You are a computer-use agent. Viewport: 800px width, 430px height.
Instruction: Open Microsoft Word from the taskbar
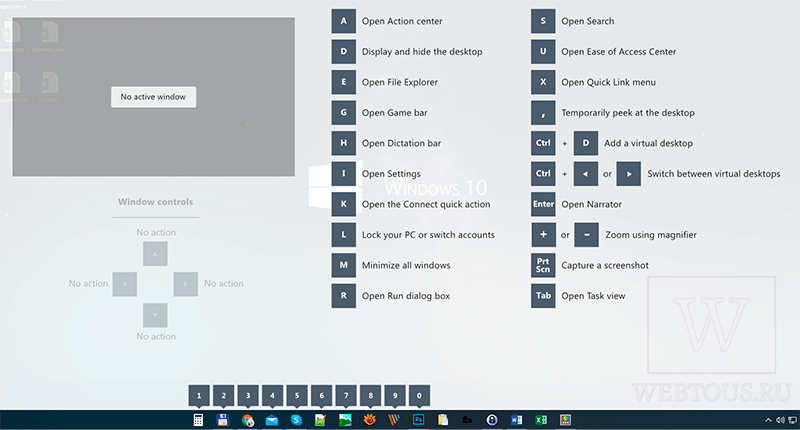[516, 420]
